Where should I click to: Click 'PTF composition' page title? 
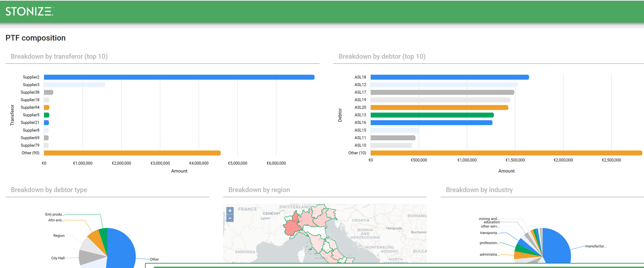click(x=35, y=38)
